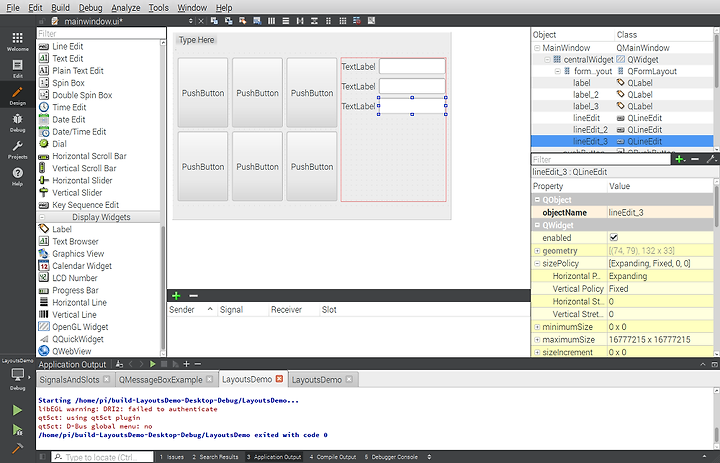Remove connection with minus in signals panel
The height and width of the screenshot is (463, 720).
point(194,296)
